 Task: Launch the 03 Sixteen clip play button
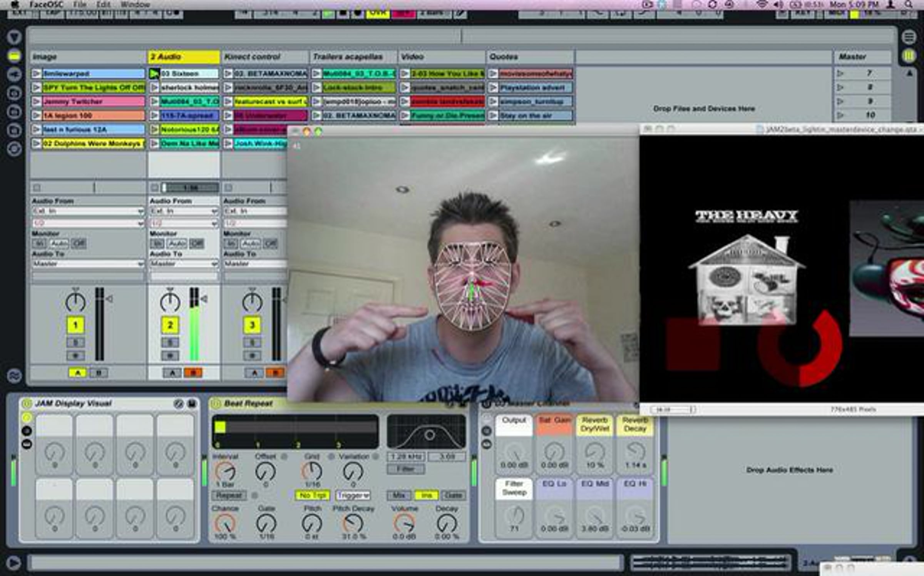tap(154, 74)
